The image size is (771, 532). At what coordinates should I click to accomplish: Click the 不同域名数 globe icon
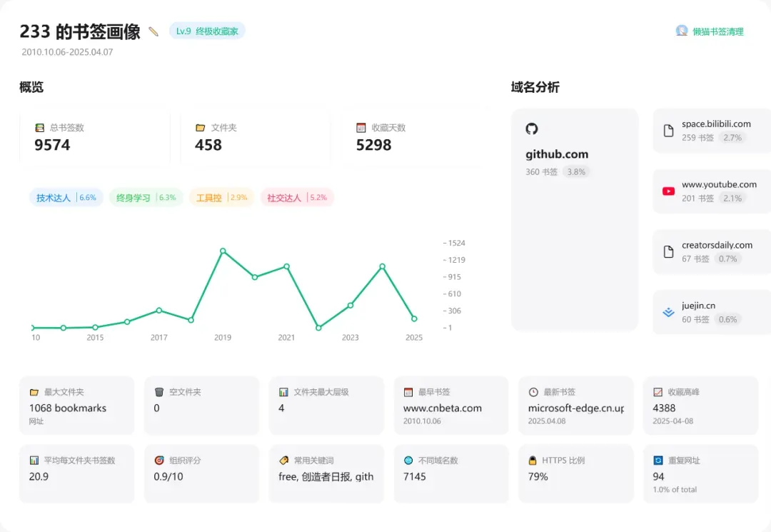[408, 461]
